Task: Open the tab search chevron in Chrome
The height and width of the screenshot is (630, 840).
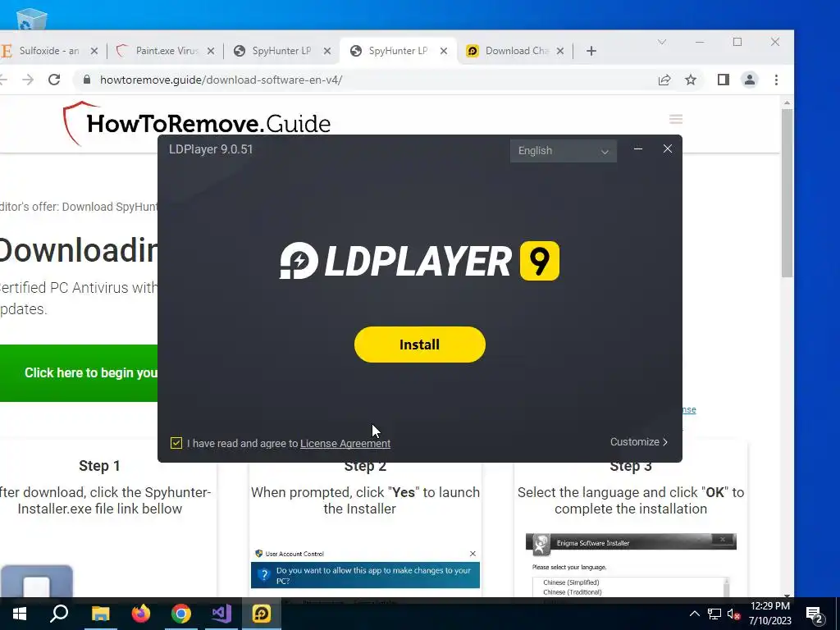Action: 662,42
